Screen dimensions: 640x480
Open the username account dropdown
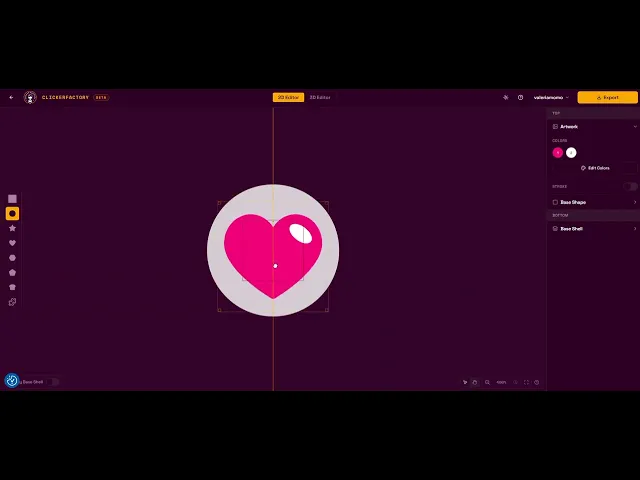(551, 97)
